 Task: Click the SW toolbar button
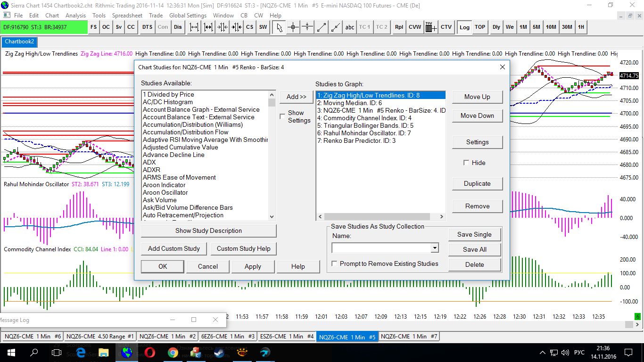263,27
